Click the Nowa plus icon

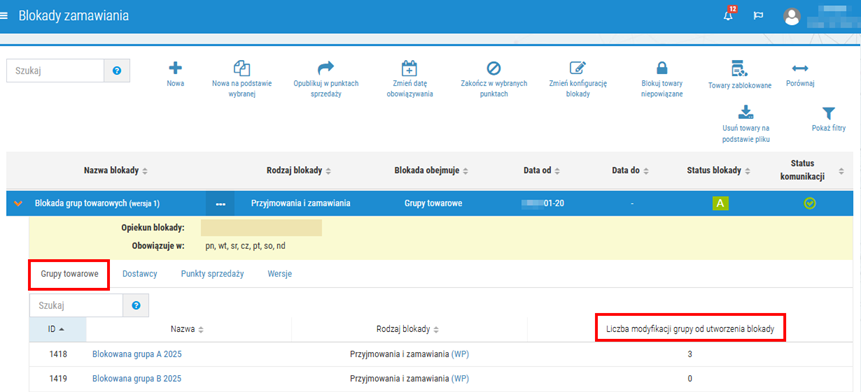(175, 68)
